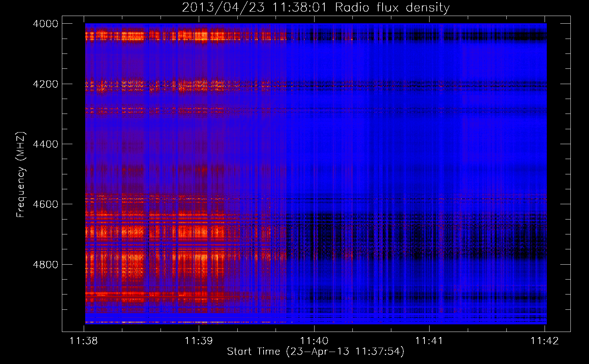Click the 4600 frequency tick label
Viewport: 589px width, 364px height.
[46, 204]
